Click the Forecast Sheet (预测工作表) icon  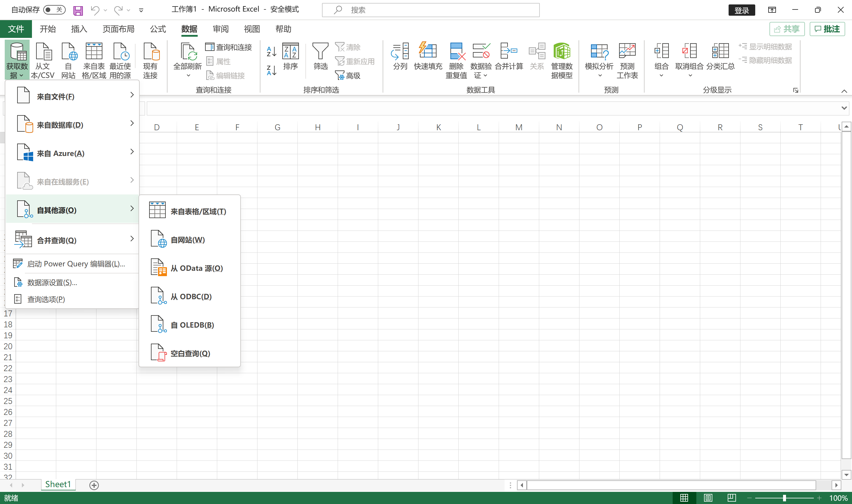pos(627,51)
